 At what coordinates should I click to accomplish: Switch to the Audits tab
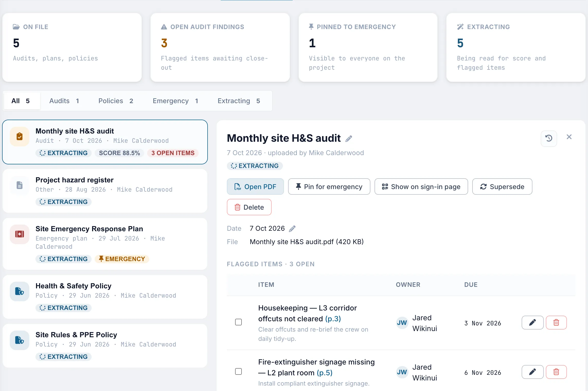click(64, 101)
